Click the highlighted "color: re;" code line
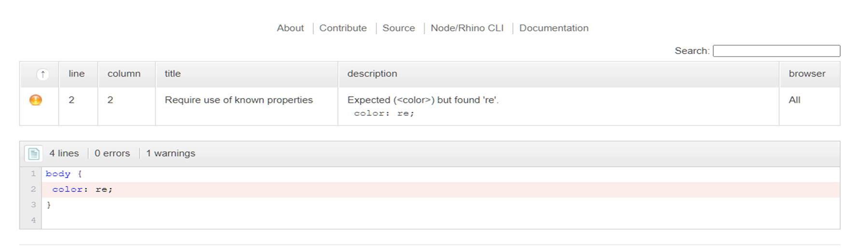The width and height of the screenshot is (868, 248). coord(82,190)
